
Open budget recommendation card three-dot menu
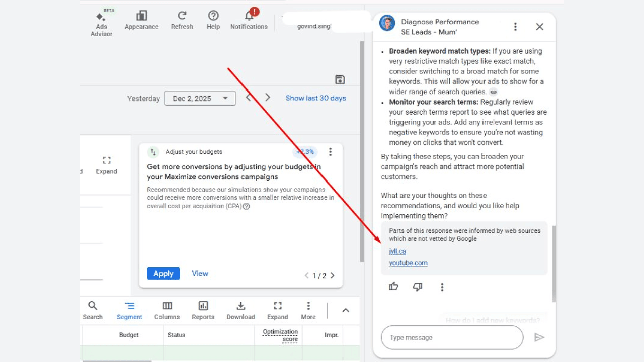click(330, 152)
